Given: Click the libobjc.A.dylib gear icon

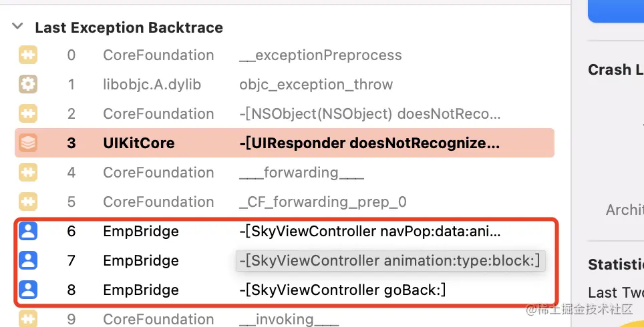Looking at the screenshot, I should [28, 85].
